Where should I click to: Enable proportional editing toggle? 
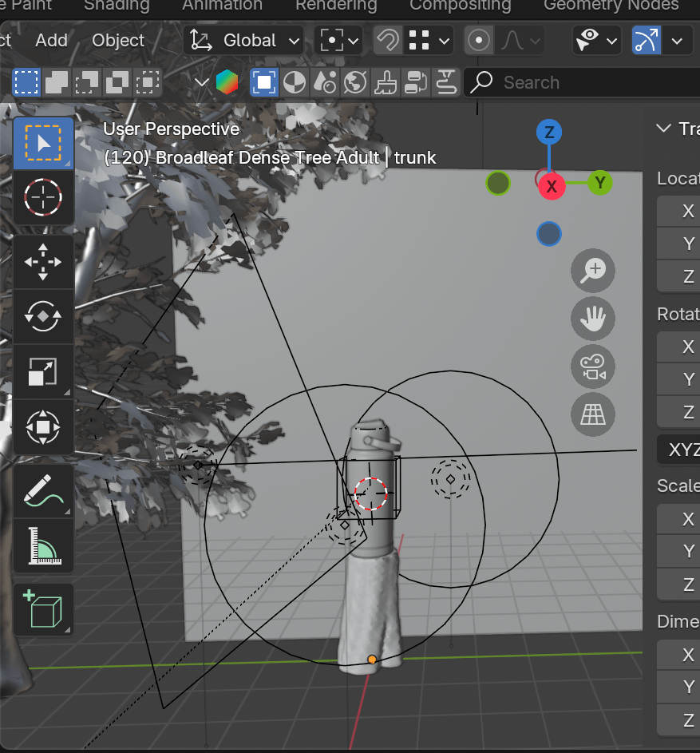[x=479, y=40]
